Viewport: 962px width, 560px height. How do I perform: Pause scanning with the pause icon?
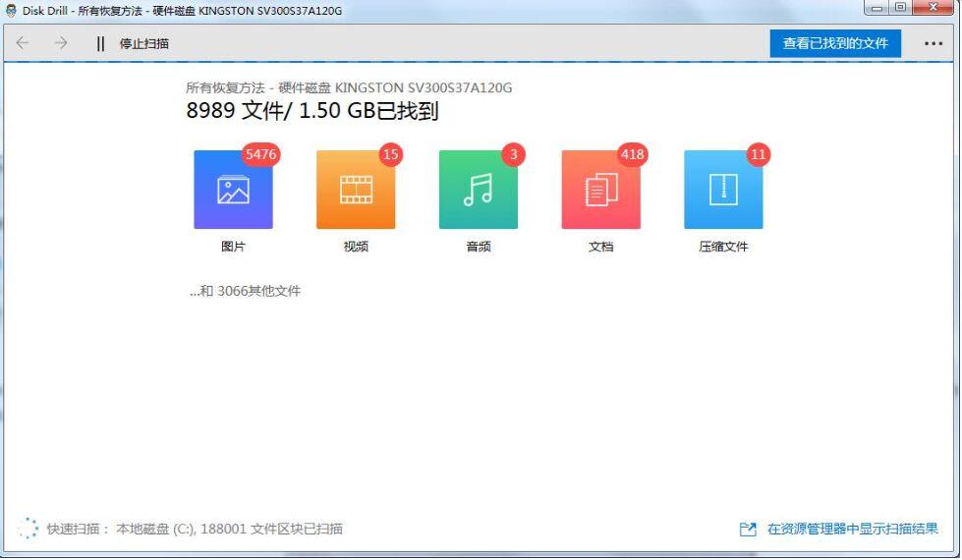(100, 43)
